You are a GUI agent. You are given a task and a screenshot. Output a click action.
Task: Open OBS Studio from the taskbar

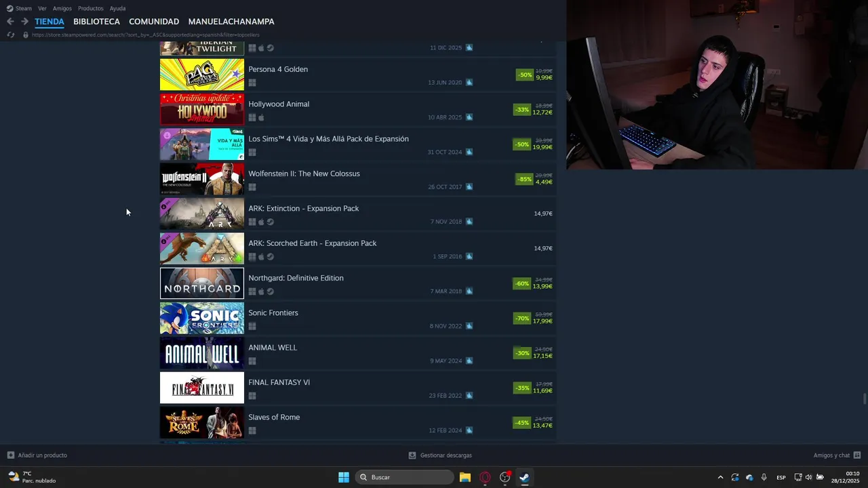[x=505, y=477]
